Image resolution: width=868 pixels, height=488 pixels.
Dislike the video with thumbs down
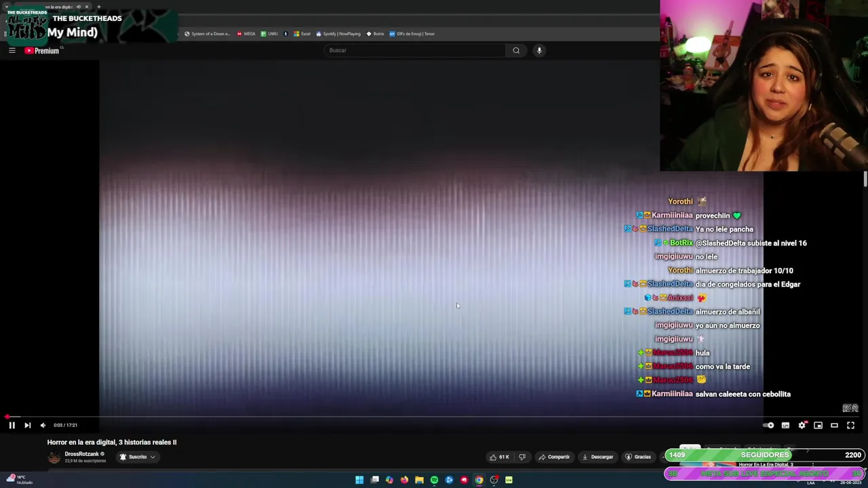click(x=522, y=457)
